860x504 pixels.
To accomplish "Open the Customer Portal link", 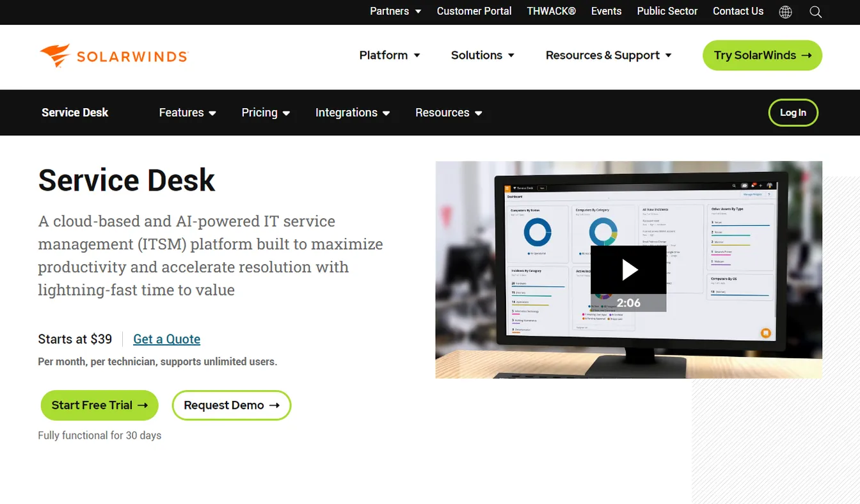I will [x=474, y=12].
